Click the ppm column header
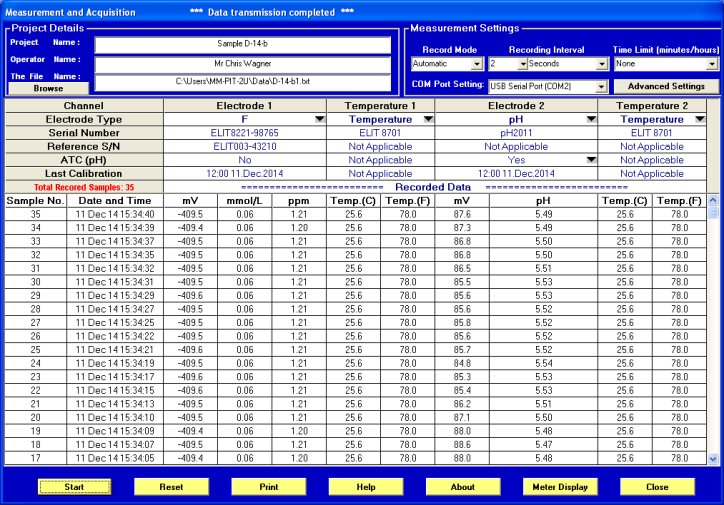Viewport: 724px width, 505px height. [299, 200]
